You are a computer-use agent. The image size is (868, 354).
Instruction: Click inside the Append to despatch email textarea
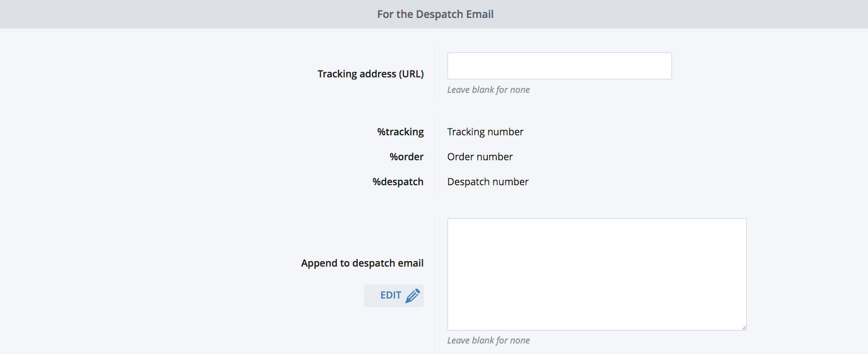point(597,274)
